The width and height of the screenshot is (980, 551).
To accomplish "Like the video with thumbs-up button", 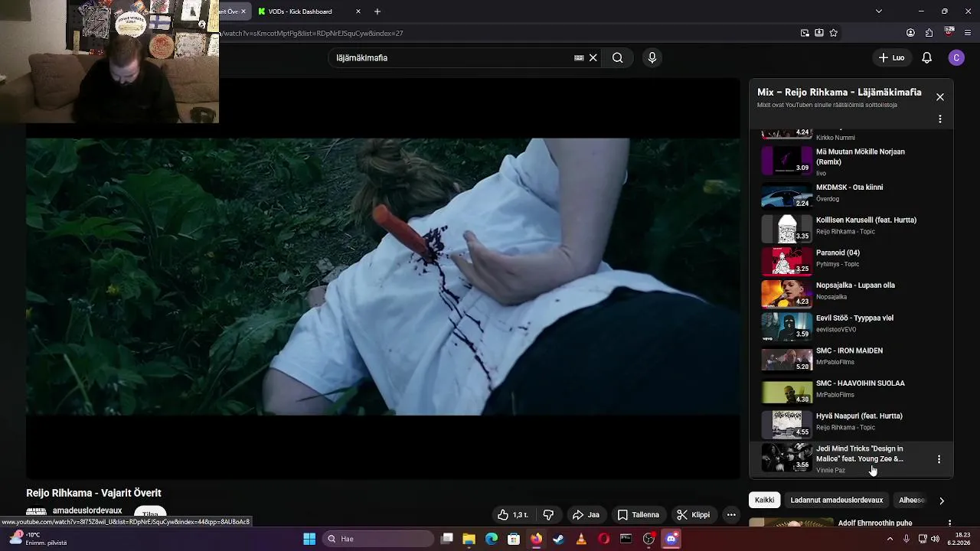I will click(513, 515).
